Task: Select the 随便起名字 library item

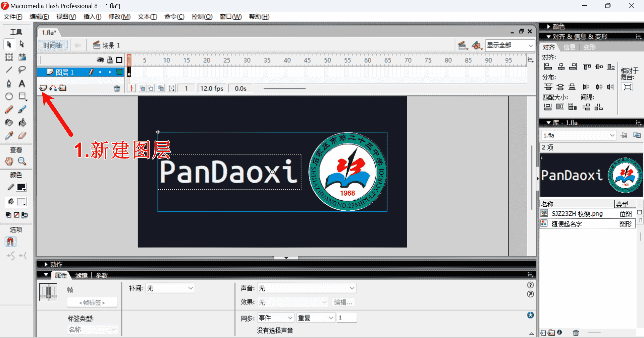Action: pos(567,224)
